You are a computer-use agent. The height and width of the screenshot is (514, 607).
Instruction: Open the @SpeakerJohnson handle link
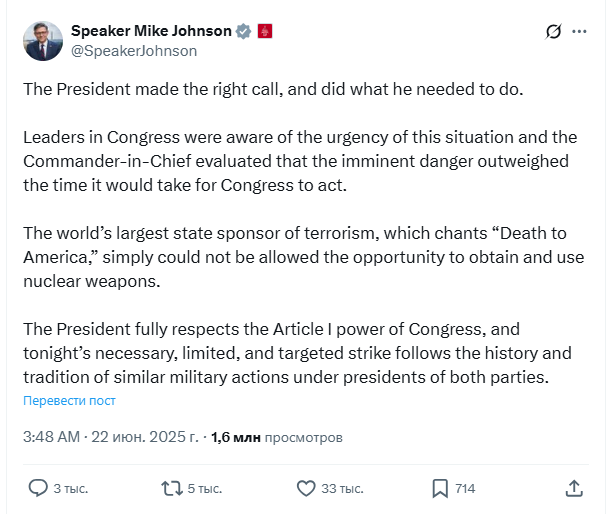(x=134, y=51)
